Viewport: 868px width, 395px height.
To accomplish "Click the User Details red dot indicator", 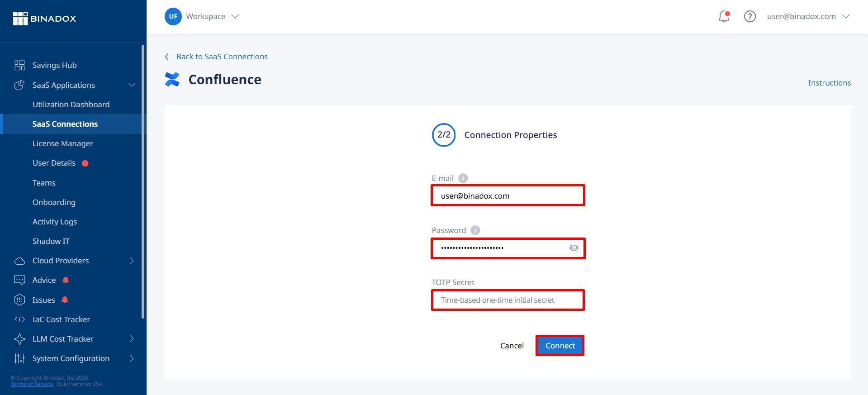I will pos(85,163).
